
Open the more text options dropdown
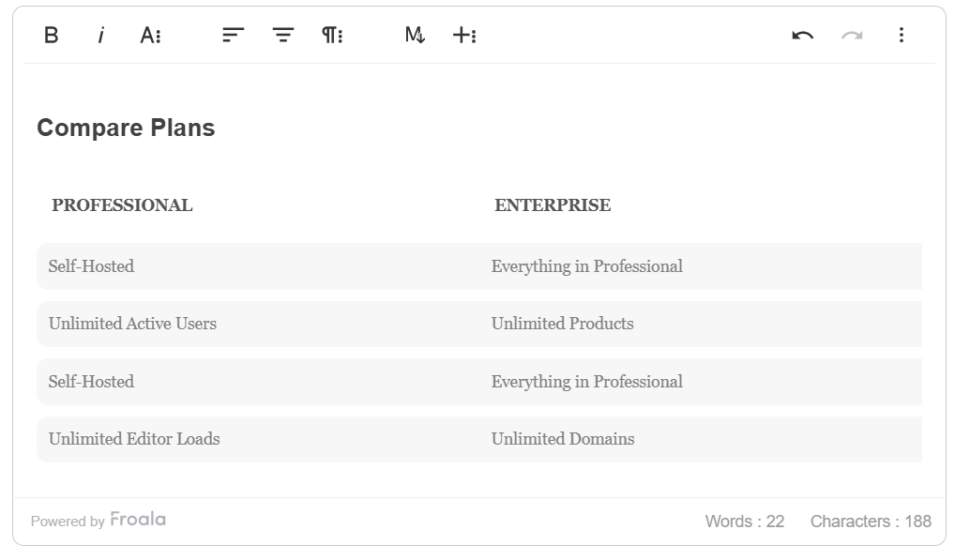(150, 36)
